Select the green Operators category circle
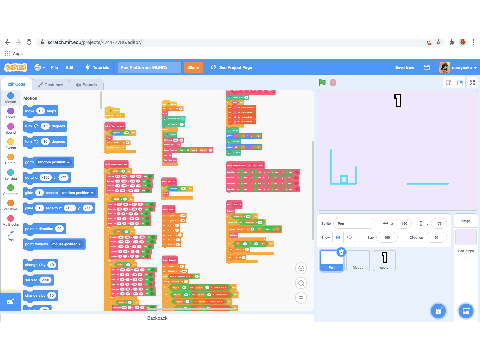 (11, 188)
